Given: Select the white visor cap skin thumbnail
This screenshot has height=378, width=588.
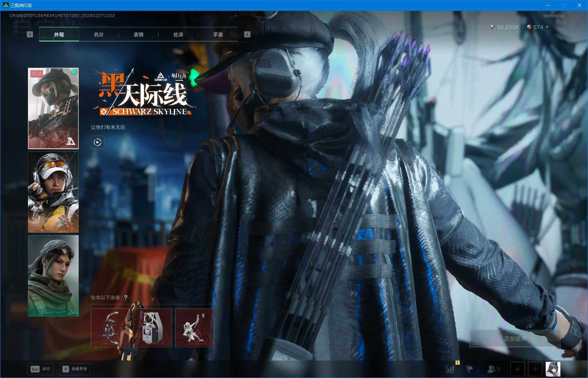Looking at the screenshot, I should point(53,192).
